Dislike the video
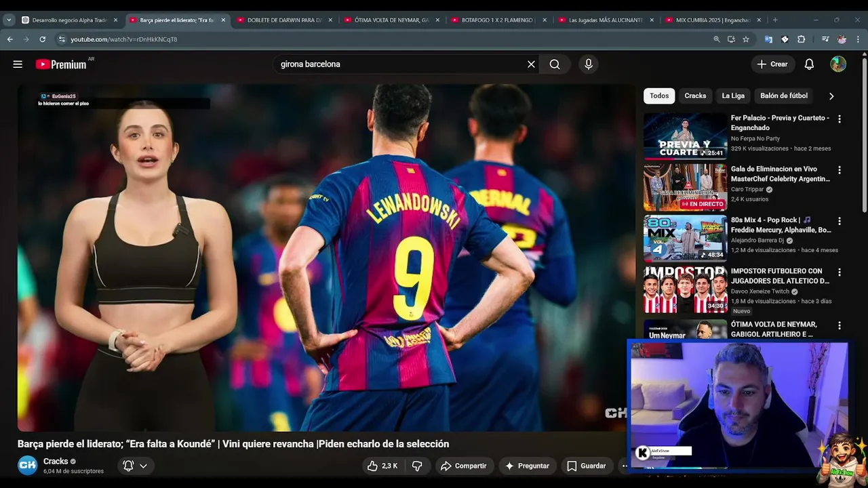The height and width of the screenshot is (488, 868). tap(417, 466)
